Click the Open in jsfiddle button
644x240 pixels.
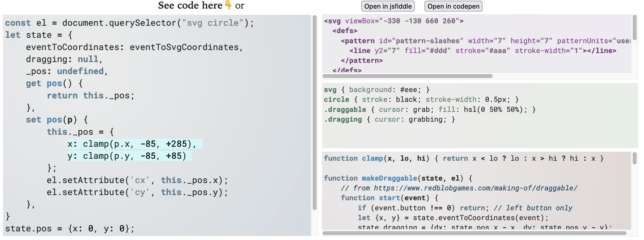[388, 6]
